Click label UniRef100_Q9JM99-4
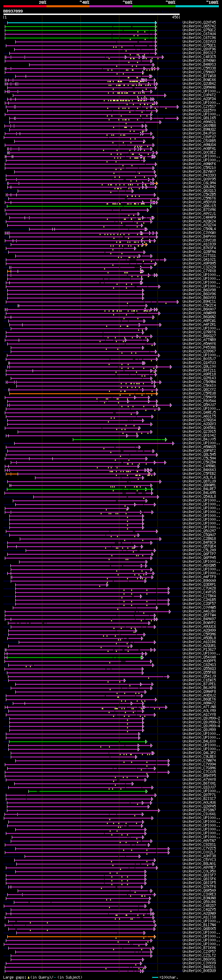Screen dimensions: 222x980 point(202,726)
